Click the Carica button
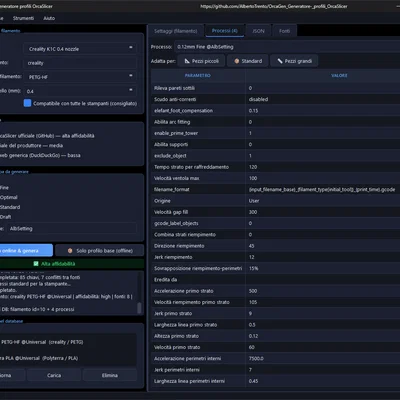Viewport: 400px width, 400px height. pyautogui.click(x=54, y=375)
